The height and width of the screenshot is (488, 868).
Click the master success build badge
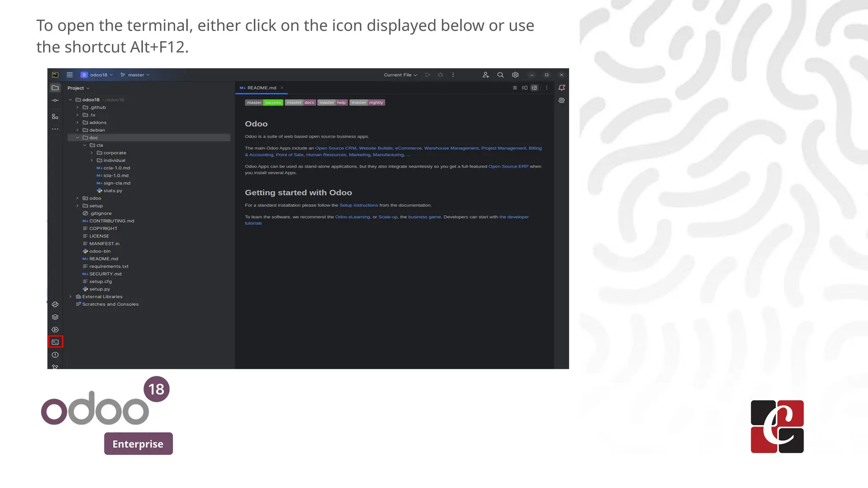coord(264,103)
